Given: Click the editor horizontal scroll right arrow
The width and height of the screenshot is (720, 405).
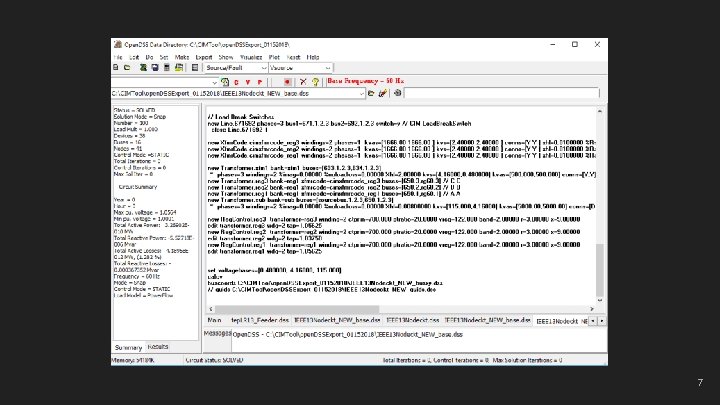Looking at the screenshot, I should pos(592,309).
